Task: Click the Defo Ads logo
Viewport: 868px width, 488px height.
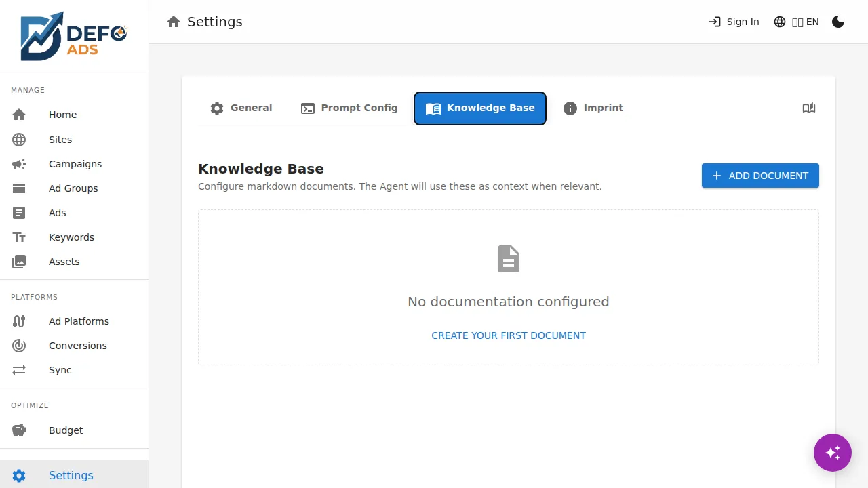Action: pos(74,36)
